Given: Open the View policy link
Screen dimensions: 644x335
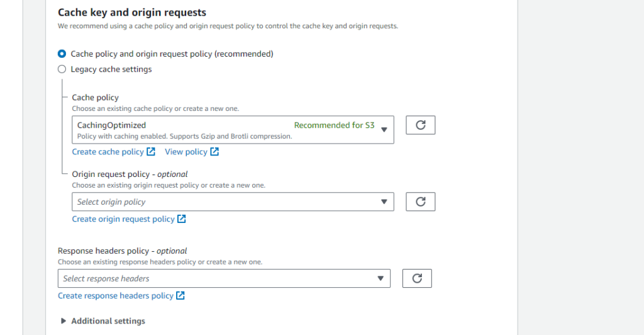Looking at the screenshot, I should point(186,152).
